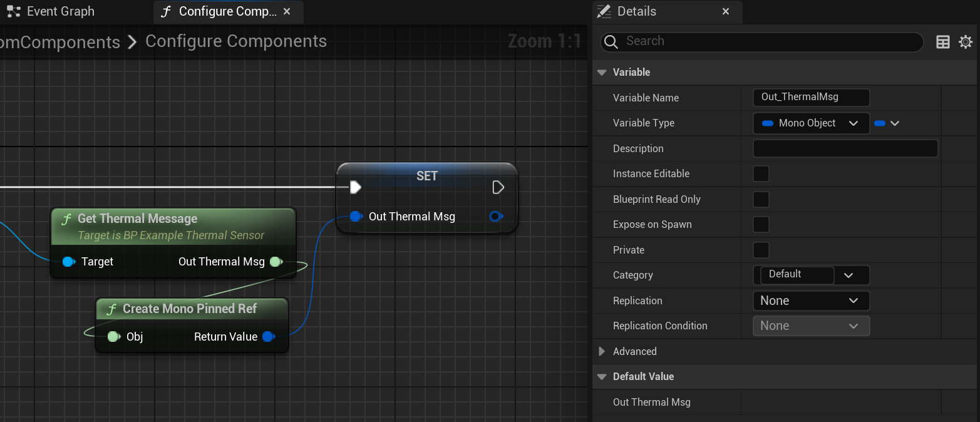Open the container type pill dropdown

pos(887,123)
